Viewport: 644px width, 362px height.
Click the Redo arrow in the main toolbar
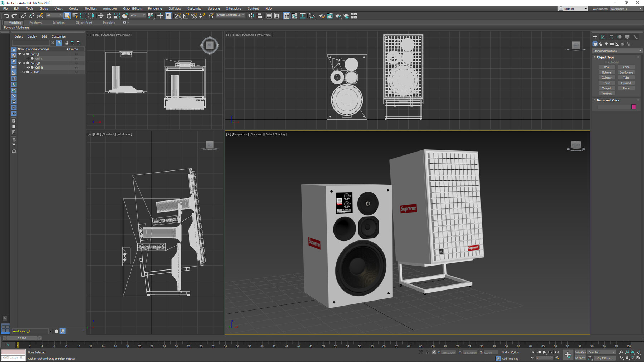point(14,16)
